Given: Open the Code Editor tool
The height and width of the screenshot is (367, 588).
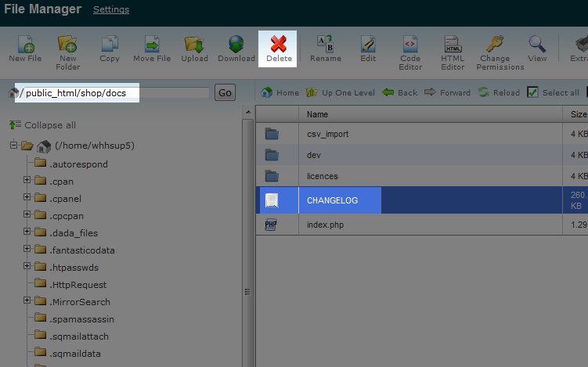Looking at the screenshot, I should click(410, 45).
